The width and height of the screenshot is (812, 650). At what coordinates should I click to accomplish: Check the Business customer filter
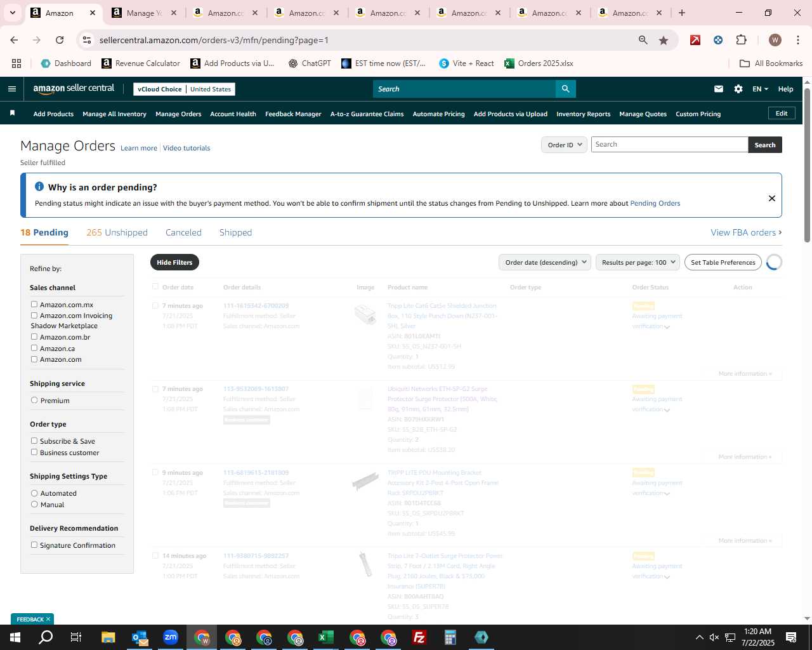click(34, 453)
